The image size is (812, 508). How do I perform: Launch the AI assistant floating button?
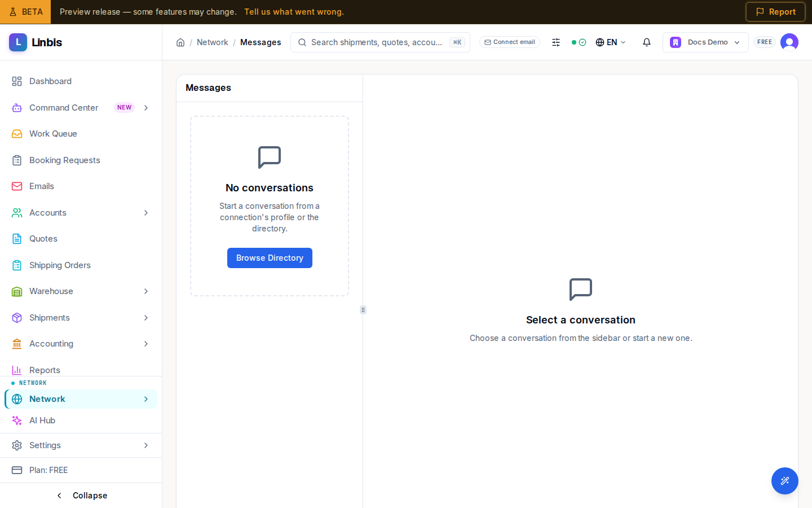click(x=785, y=481)
